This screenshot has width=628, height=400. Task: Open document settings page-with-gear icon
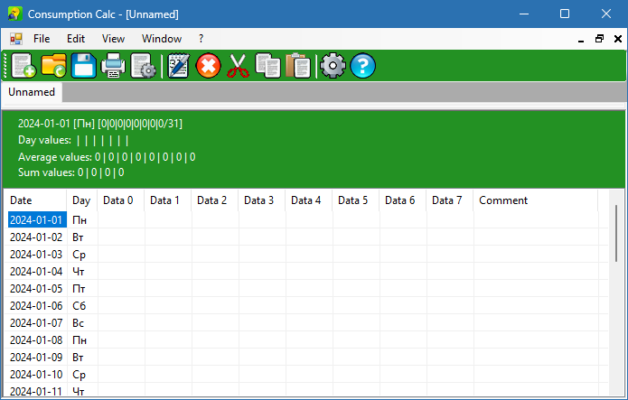click(143, 66)
